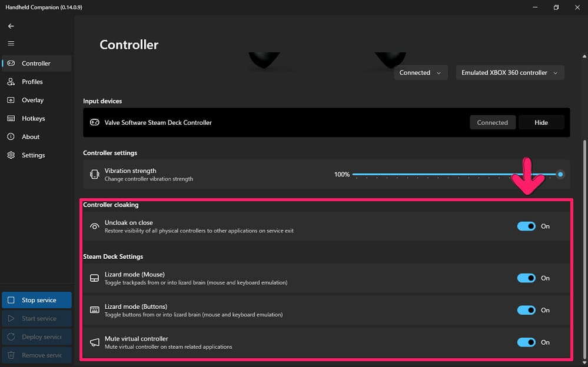The width and height of the screenshot is (588, 367).
Task: Click the Connected button for Steam Deck Controller
Action: [x=493, y=122]
